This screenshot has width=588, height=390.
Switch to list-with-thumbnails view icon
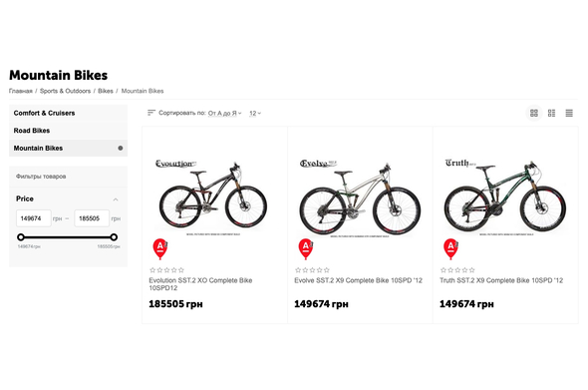pos(552,113)
